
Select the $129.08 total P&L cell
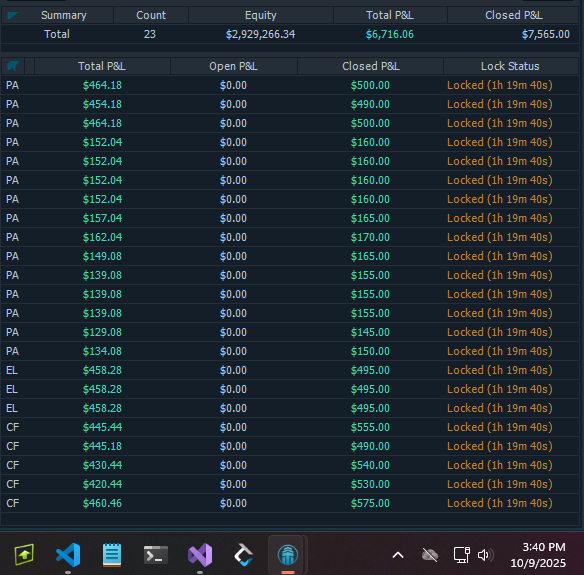coord(102,332)
